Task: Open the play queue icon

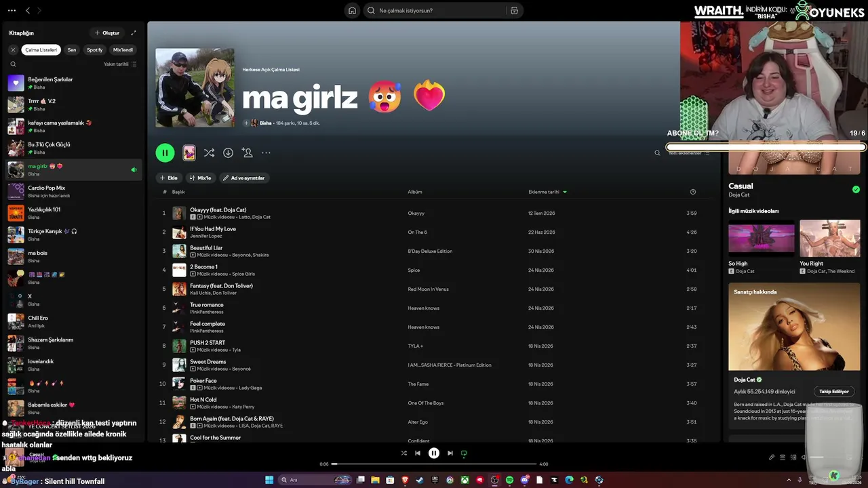Action: coord(783,457)
